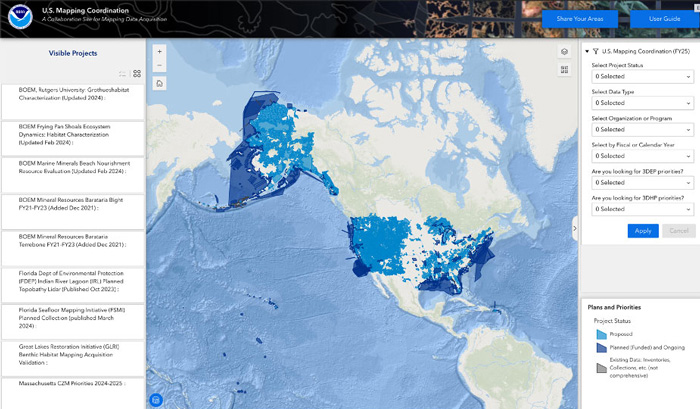This screenshot has width=700, height=409.
Task: Open Select Organization or Program dropdown
Action: click(x=642, y=129)
